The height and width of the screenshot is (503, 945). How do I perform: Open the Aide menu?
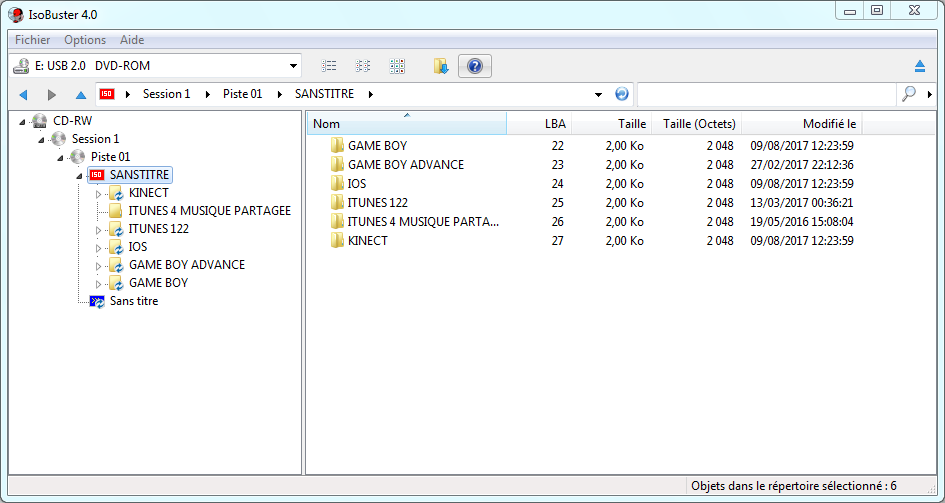pos(131,40)
